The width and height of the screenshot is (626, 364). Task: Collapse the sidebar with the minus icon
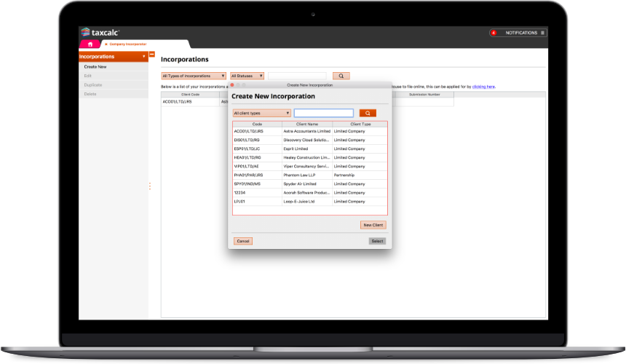pos(151,55)
